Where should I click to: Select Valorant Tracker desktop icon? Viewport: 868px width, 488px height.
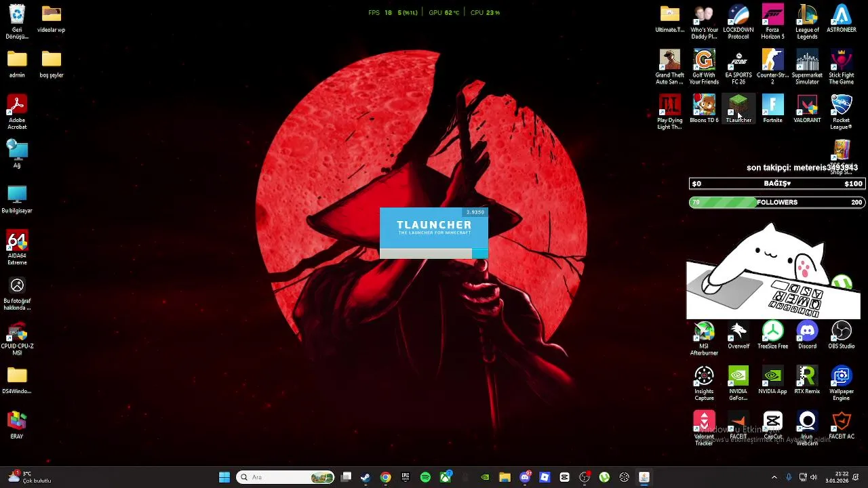pyautogui.click(x=704, y=428)
